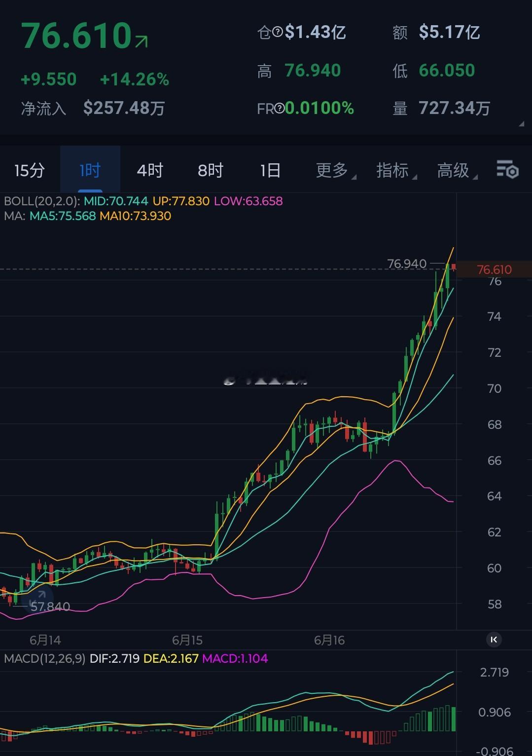Switch to the 4时 timeframe
This screenshot has height=756, width=532.
[150, 170]
